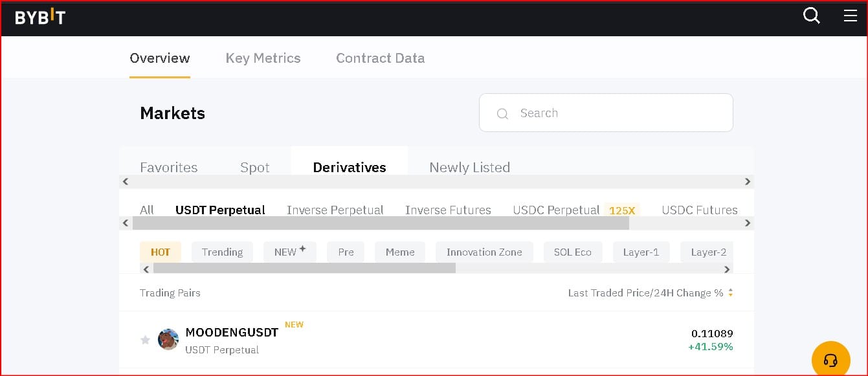Click the contract type horizontal scrollbar thumb

[381, 223]
